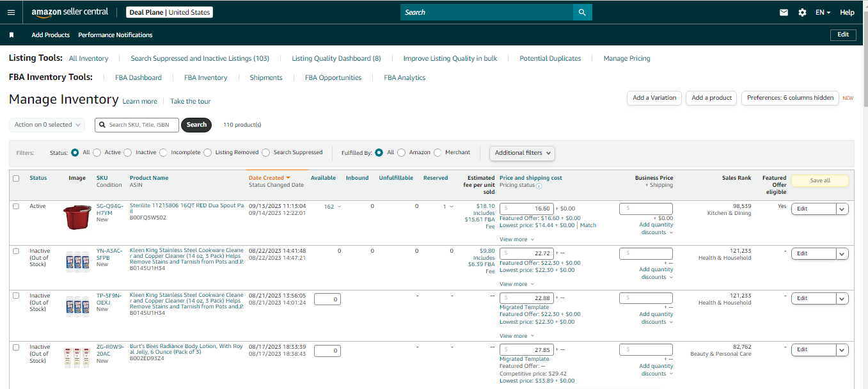Check the row for SKU TP-5F9N-OEXJ
868x389 pixels.
pos(16,296)
